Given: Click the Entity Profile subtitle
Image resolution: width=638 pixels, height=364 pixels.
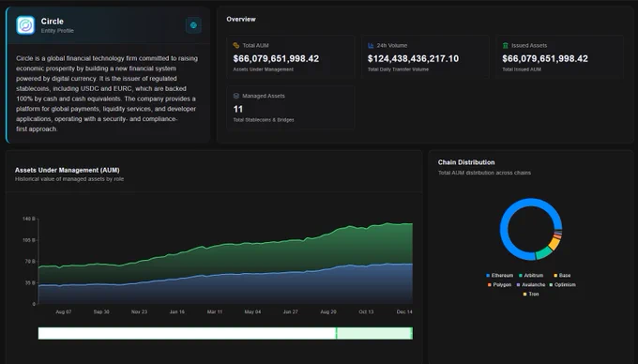Looking at the screenshot, I should tap(57, 31).
